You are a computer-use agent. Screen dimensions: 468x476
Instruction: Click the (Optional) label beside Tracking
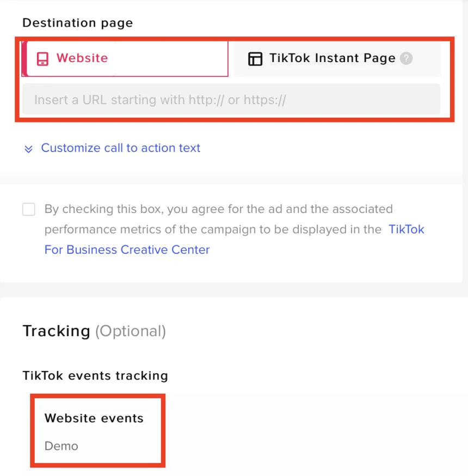[x=131, y=331]
